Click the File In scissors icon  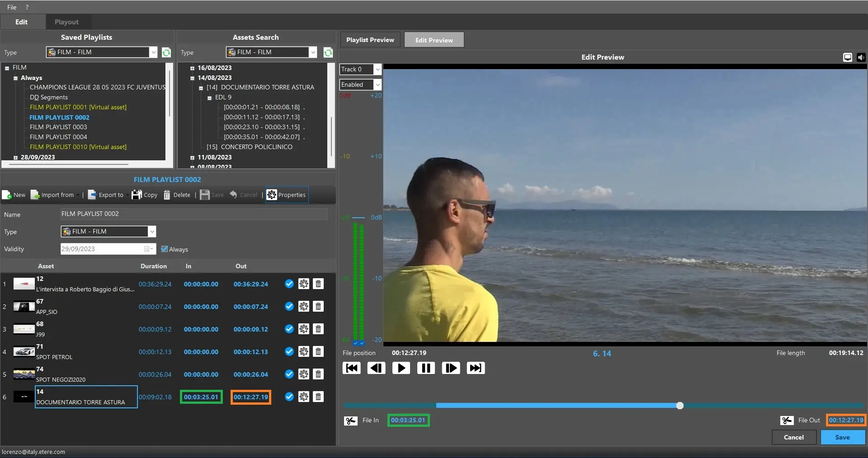tap(350, 421)
